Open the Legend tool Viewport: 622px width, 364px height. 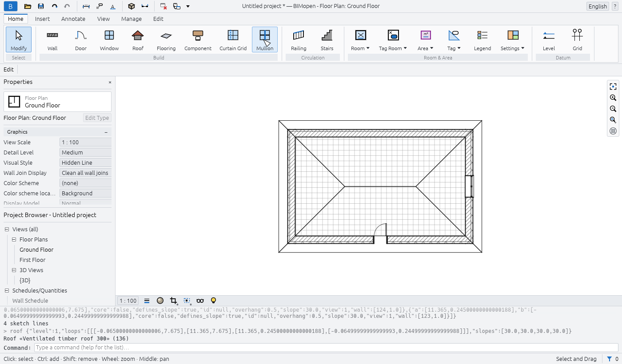click(482, 40)
